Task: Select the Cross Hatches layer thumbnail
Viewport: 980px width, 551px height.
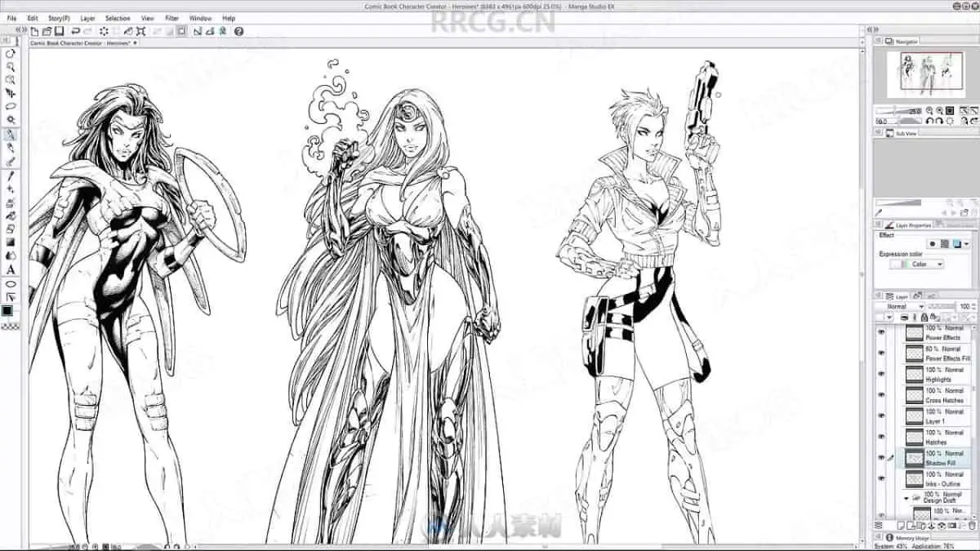Action: 914,396
